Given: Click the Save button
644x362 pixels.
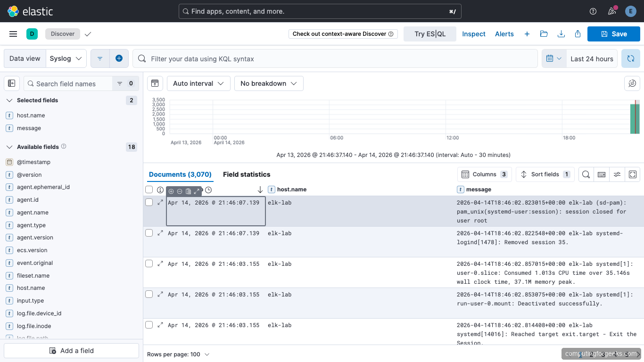Looking at the screenshot, I should pyautogui.click(x=613, y=33).
